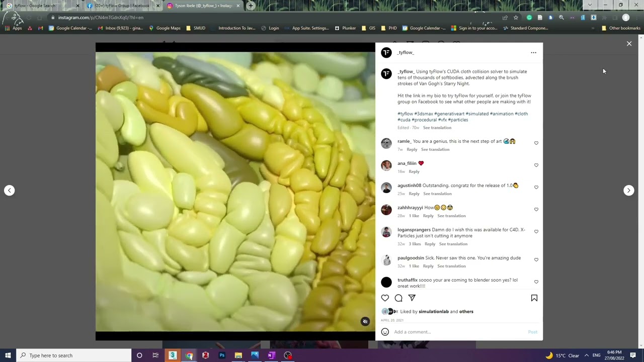Open _tyflow_ profile avatar in post header

[386, 52]
